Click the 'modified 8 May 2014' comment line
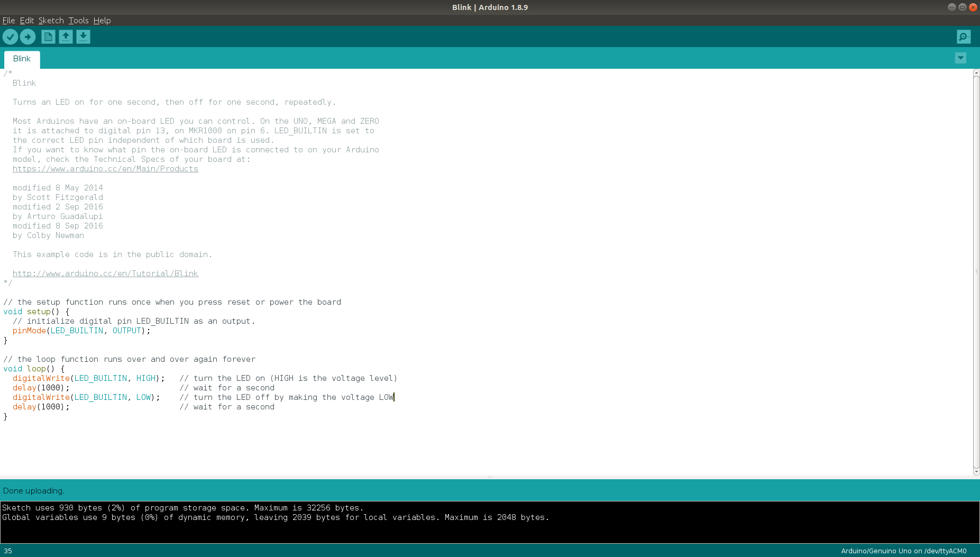980x557 pixels. pyautogui.click(x=58, y=188)
